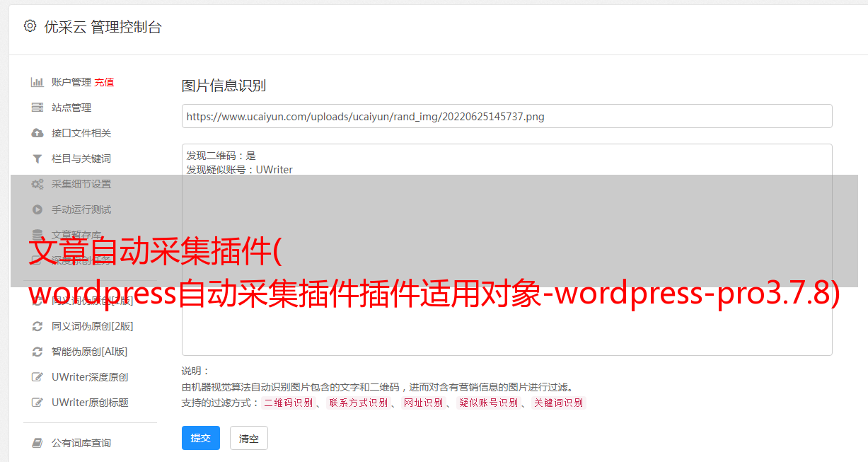Open the 账户管理 menu item

tap(71, 82)
